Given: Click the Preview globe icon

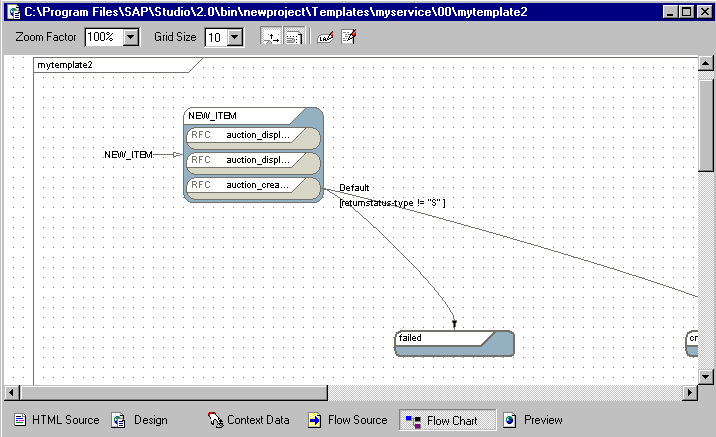Looking at the screenshot, I should [510, 420].
